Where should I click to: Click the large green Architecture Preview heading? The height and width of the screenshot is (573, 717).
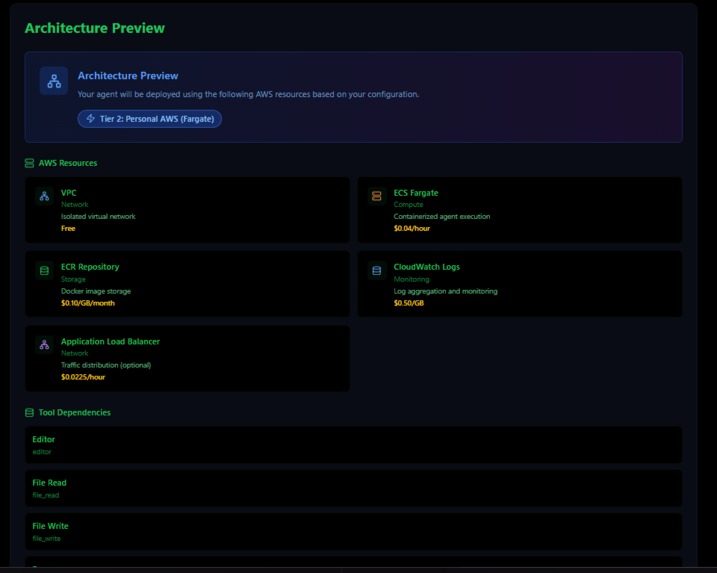pyautogui.click(x=95, y=28)
